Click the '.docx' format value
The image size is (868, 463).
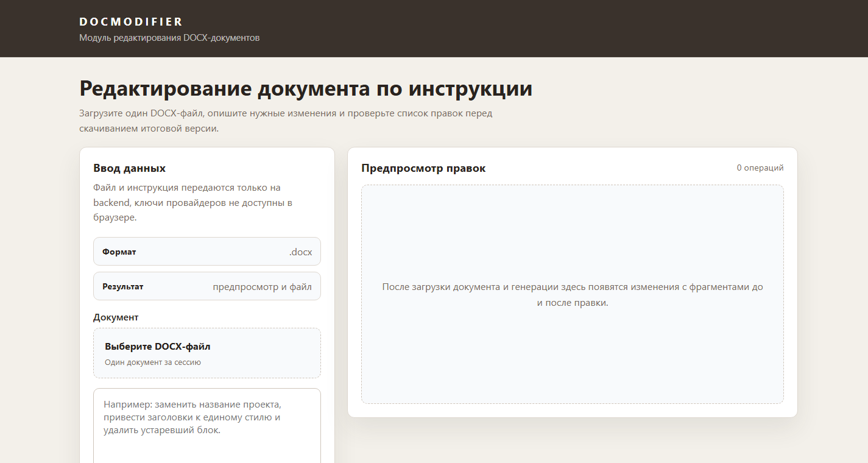300,252
